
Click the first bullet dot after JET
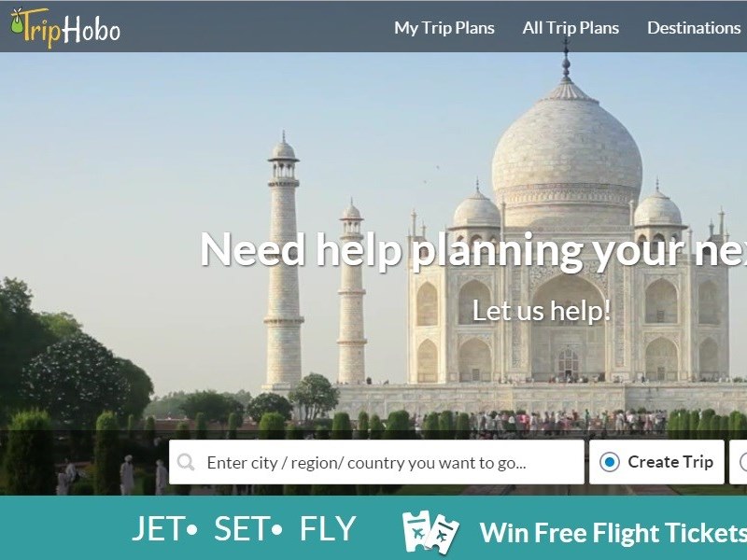(191, 529)
